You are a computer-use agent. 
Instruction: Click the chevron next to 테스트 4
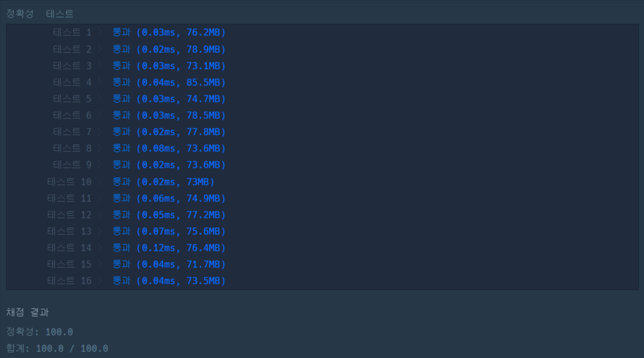[100, 82]
